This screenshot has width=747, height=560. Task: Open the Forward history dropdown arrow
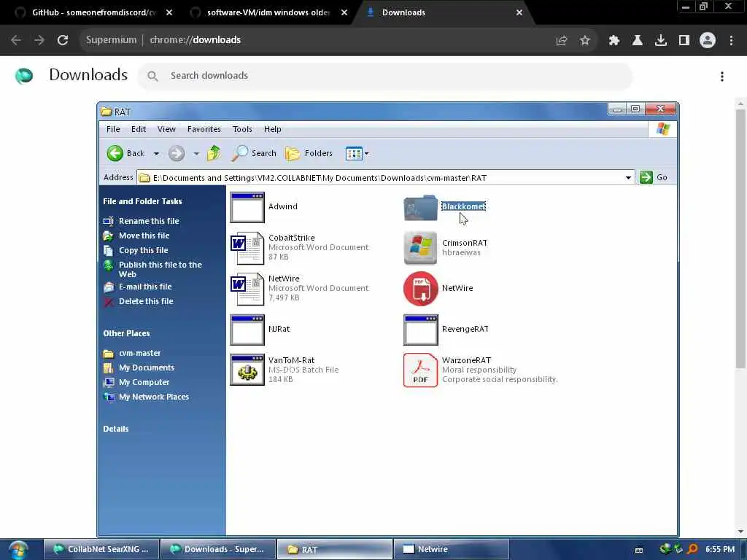tap(196, 153)
